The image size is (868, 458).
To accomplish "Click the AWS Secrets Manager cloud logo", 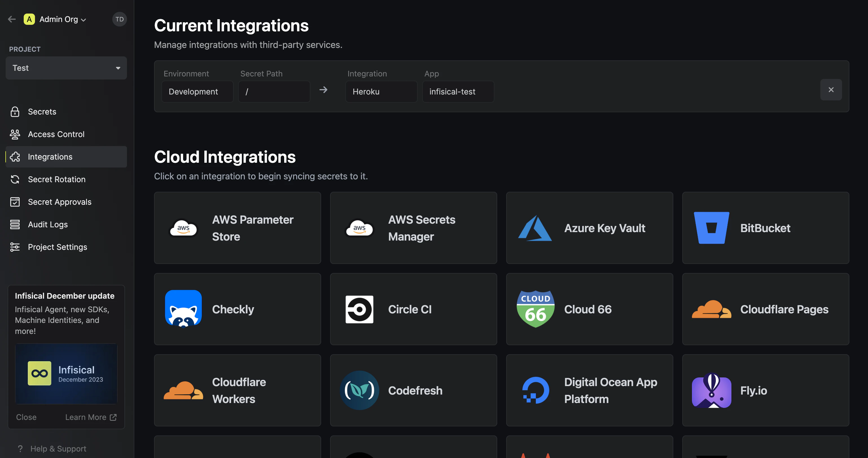I will point(359,228).
